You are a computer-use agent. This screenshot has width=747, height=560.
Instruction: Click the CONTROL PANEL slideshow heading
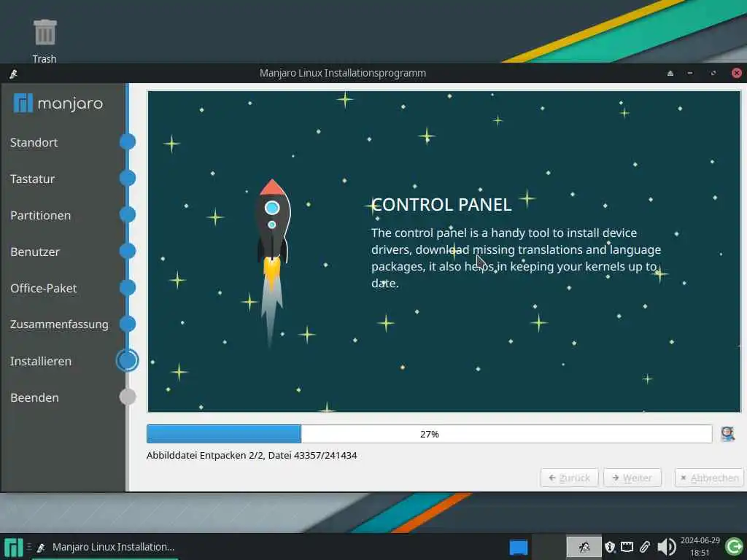pos(441,205)
